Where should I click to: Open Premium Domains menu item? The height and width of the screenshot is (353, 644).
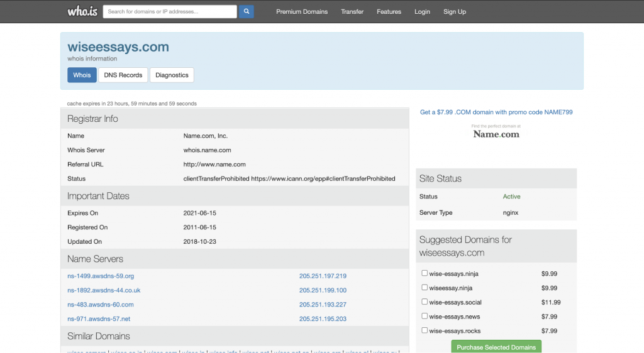coord(302,11)
